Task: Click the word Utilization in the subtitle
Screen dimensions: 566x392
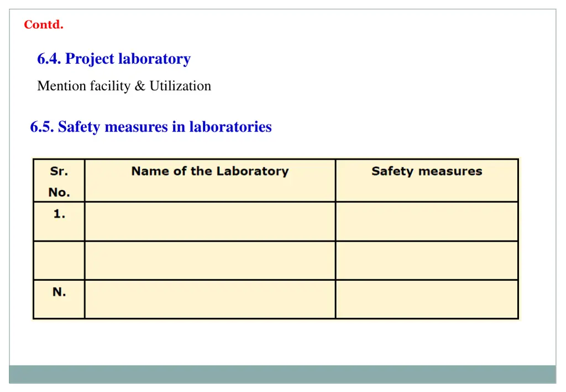Action: tap(181, 86)
